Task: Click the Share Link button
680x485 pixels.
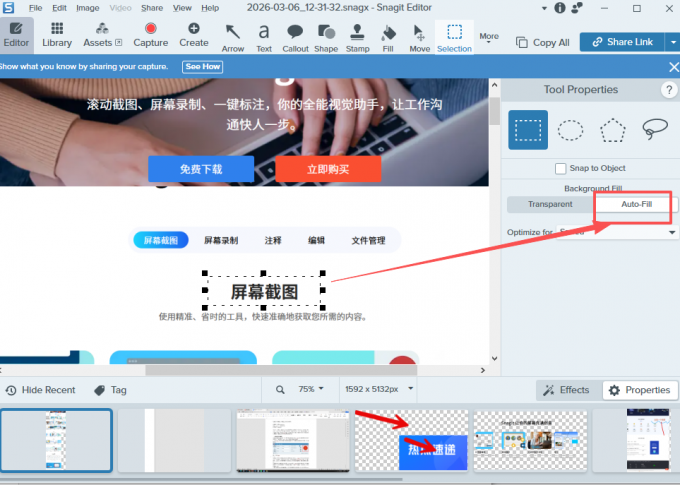Action: click(622, 42)
